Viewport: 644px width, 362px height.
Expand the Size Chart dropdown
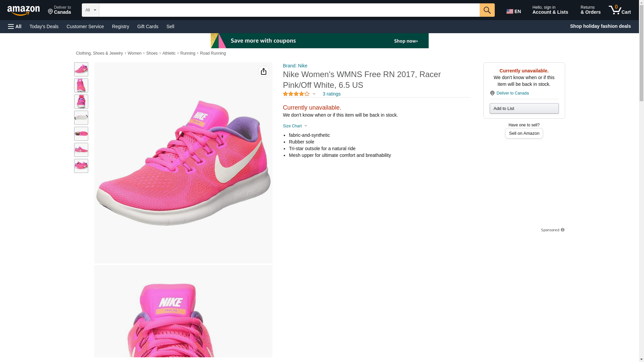point(295,126)
